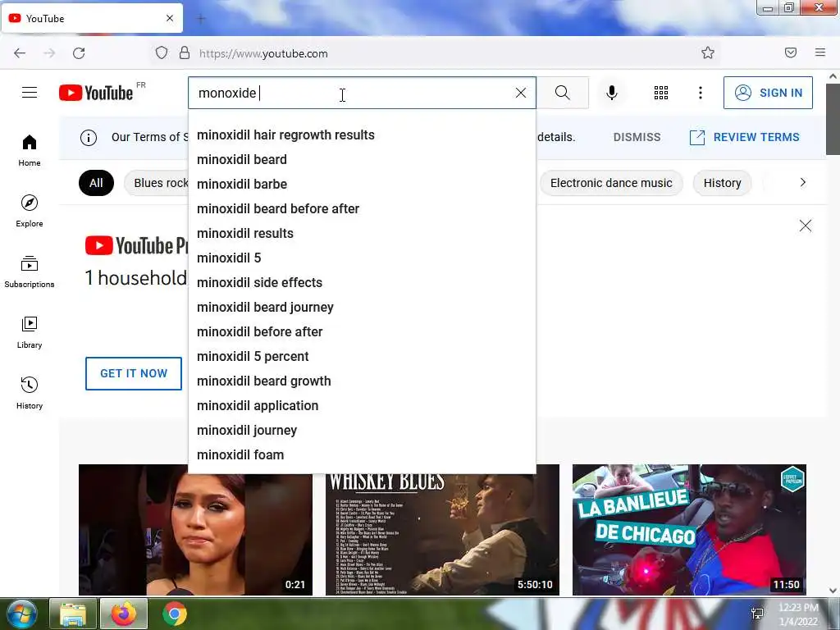
Task: Open the three-dot settings menu
Action: (x=701, y=93)
